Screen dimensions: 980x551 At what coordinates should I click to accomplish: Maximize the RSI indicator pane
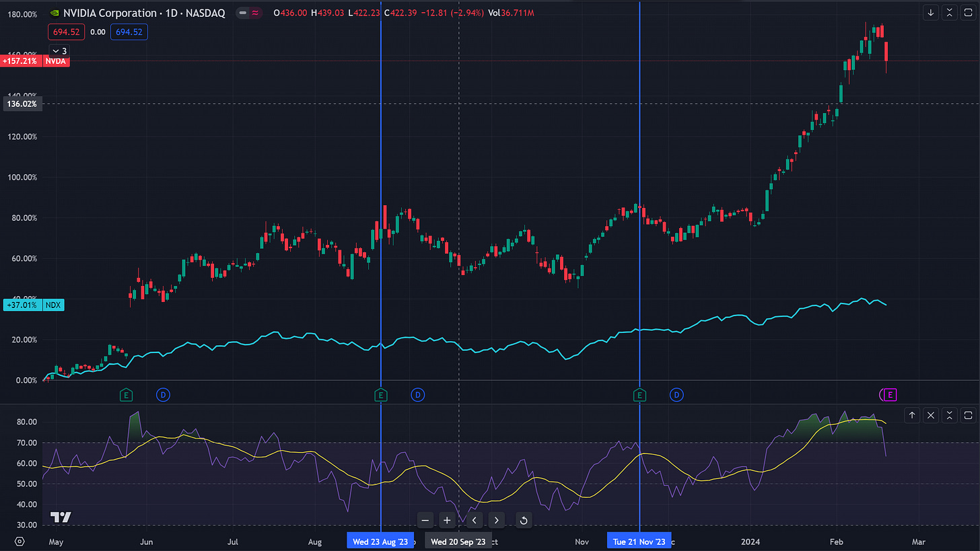click(968, 415)
